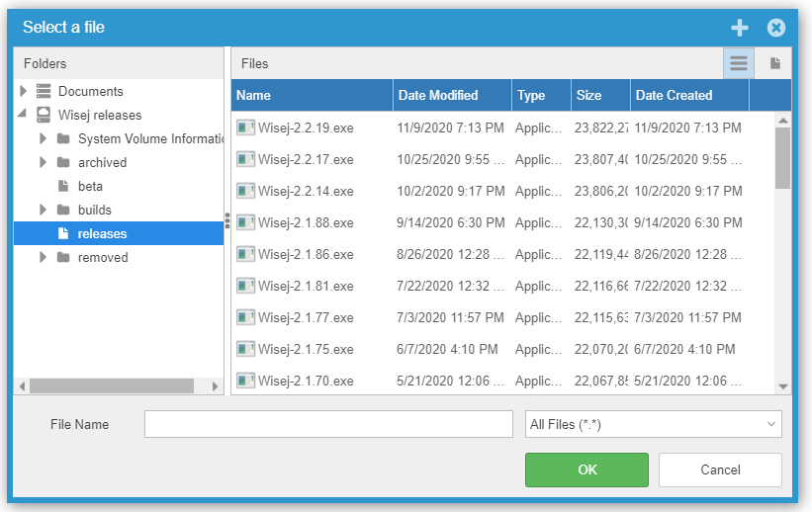Screen dimensions: 812x512
Task: Click the file list scroll up arrow
Action: (x=783, y=121)
